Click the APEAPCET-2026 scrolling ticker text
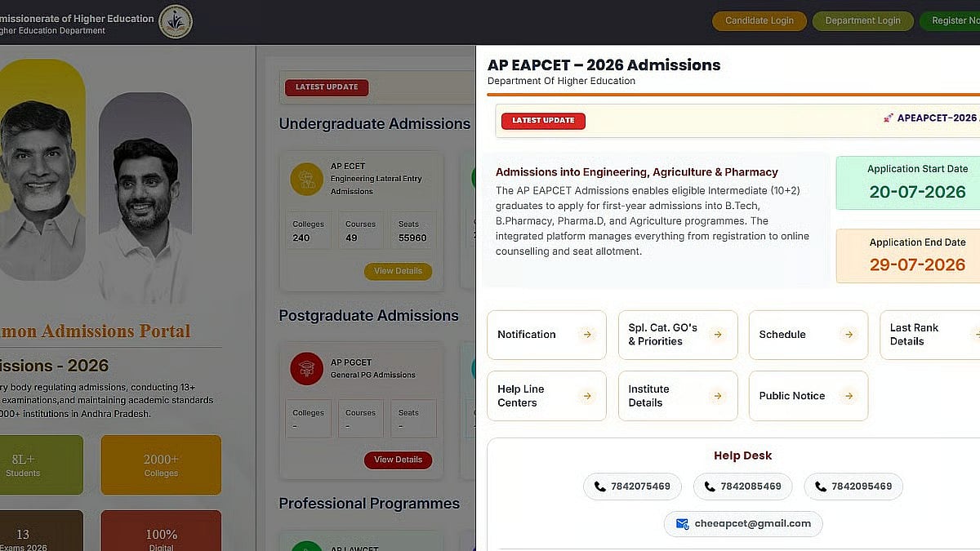Screen dimensions: 980x551 coord(938,118)
